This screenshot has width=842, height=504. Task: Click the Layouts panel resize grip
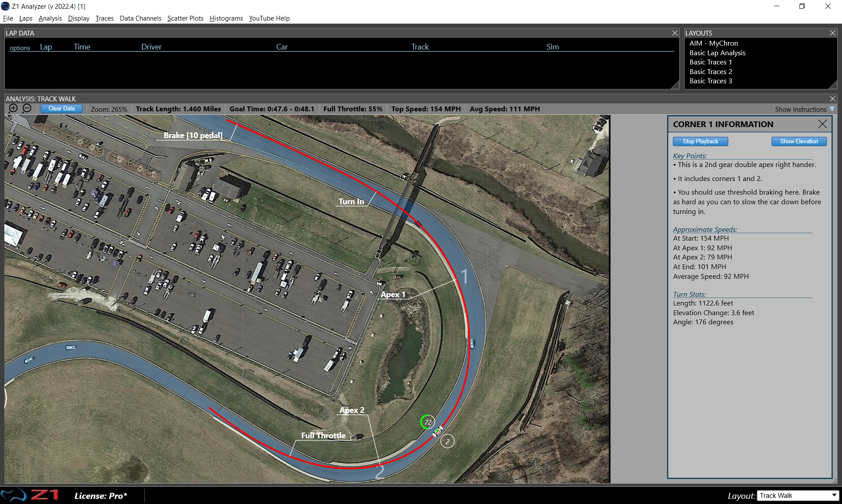pyautogui.click(x=833, y=85)
